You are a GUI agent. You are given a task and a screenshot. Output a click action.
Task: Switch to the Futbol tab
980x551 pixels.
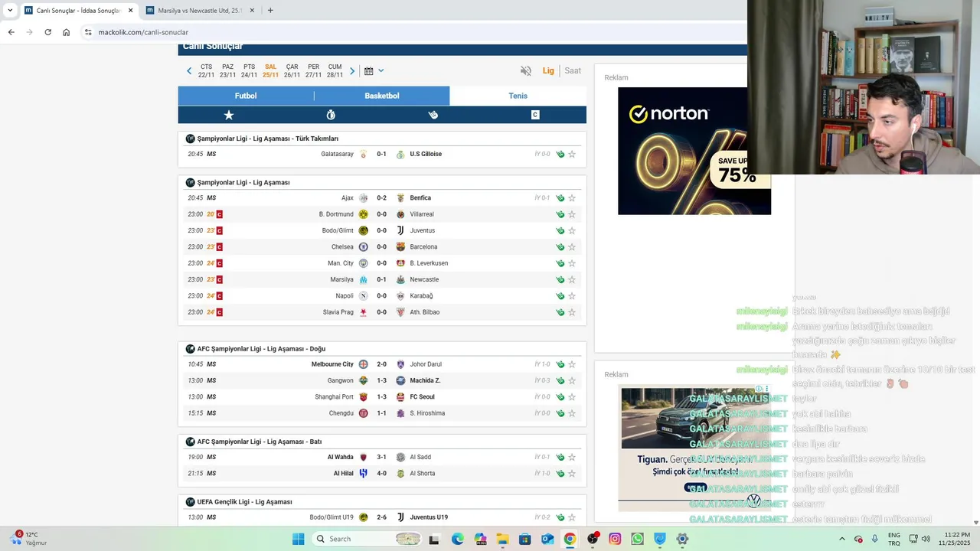(246, 96)
